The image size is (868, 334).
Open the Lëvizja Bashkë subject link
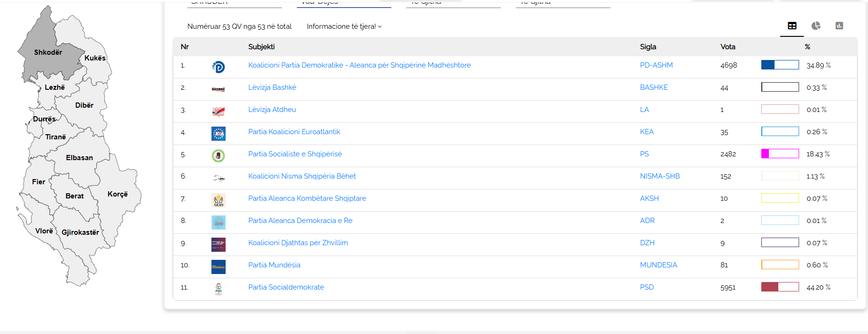[272, 87]
